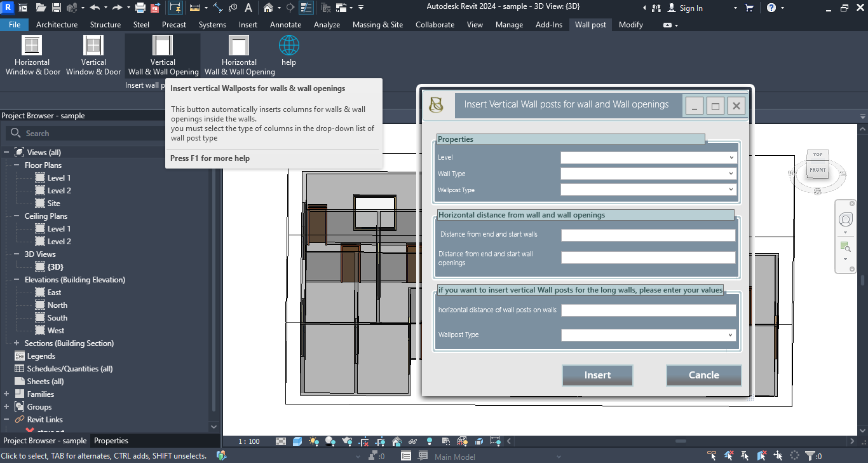Viewport: 868px width, 463px height.
Task: Switch to the Architecture ribbon tab
Action: pos(57,25)
